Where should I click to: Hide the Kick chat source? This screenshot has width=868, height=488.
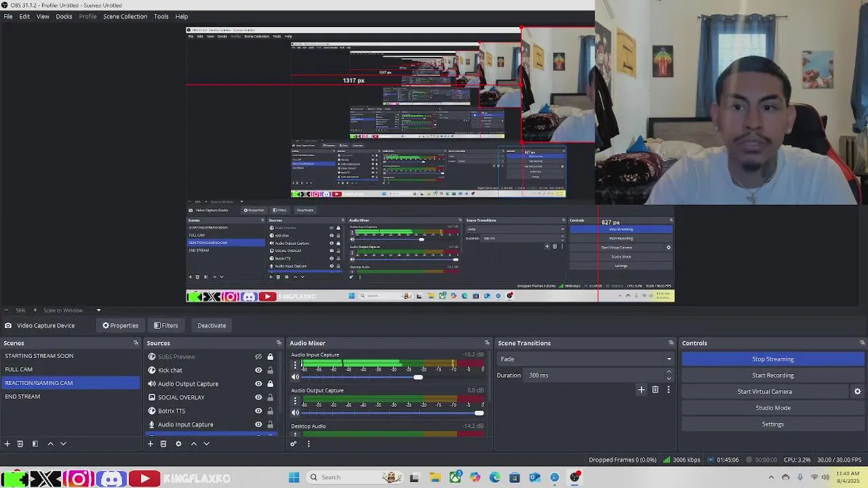coord(258,370)
